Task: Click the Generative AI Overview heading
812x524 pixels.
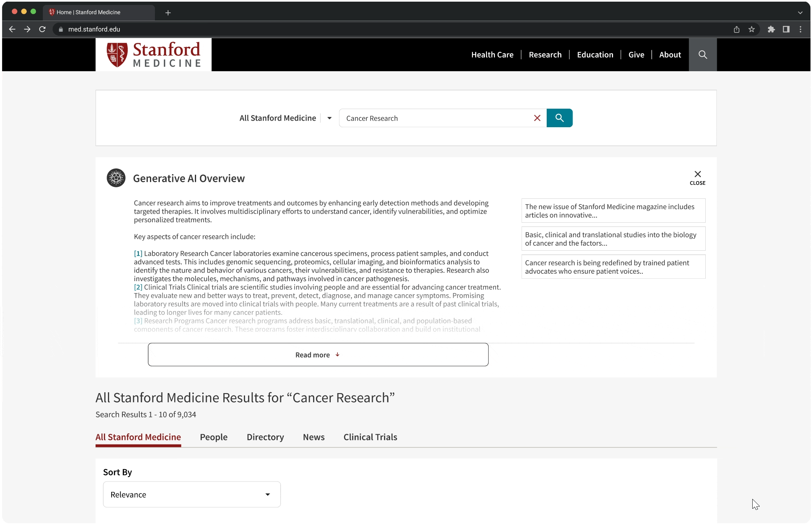Action: pyautogui.click(x=189, y=178)
